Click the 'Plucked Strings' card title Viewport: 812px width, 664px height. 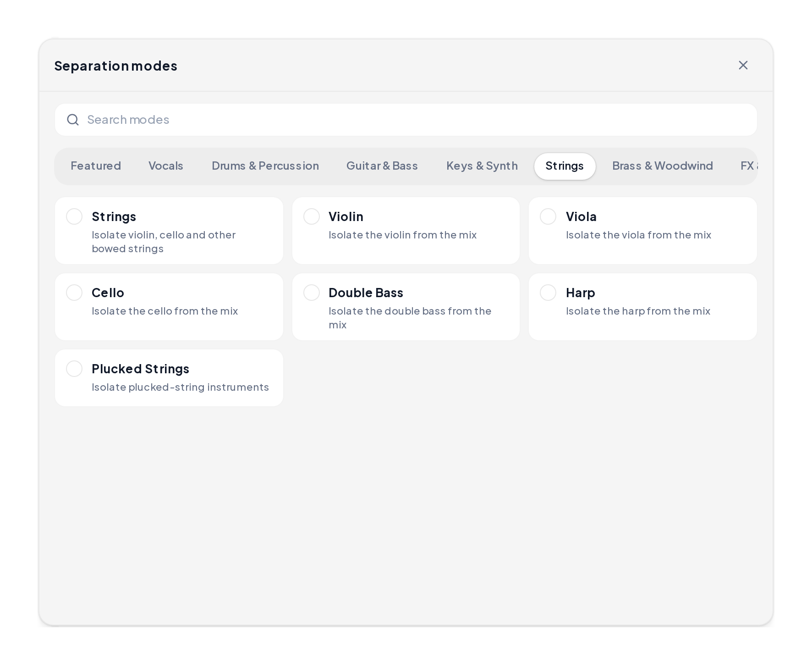click(x=140, y=369)
